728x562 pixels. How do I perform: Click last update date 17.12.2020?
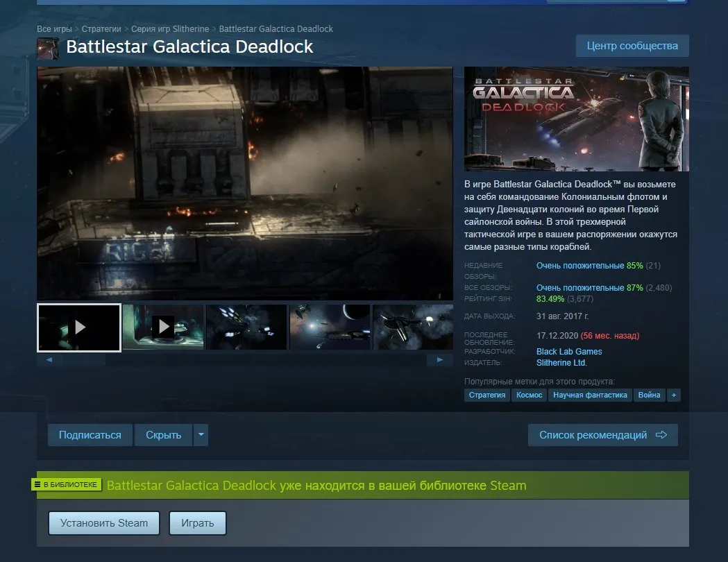click(557, 336)
